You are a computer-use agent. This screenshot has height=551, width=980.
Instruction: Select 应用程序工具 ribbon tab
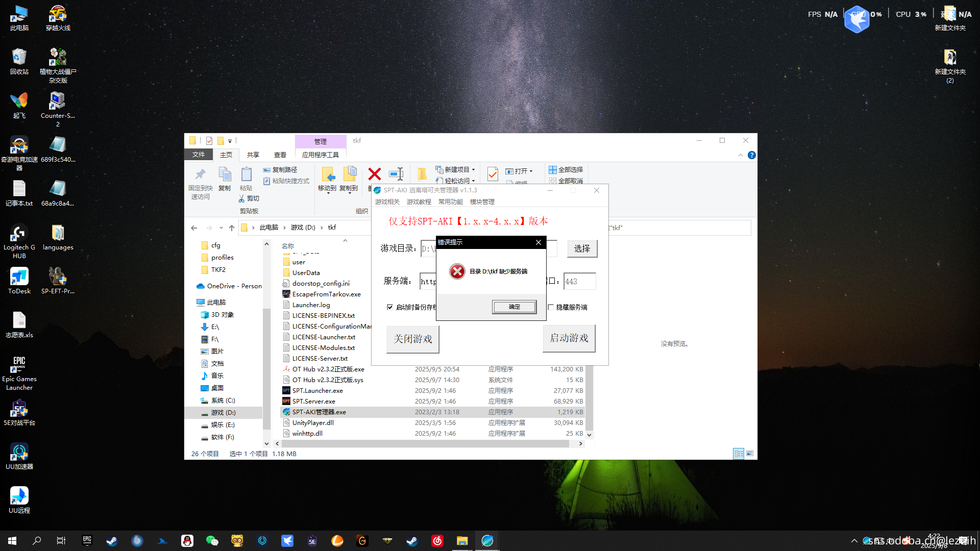(320, 155)
